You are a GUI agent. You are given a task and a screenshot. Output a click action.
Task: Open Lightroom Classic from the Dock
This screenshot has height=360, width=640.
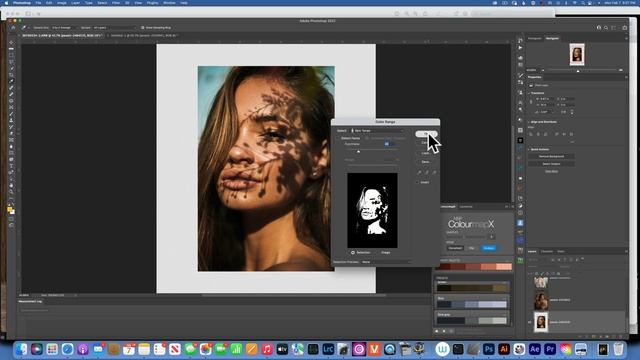pyautogui.click(x=328, y=349)
